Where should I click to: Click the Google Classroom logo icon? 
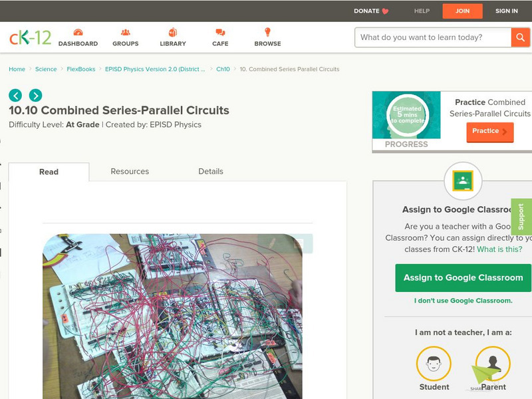[x=463, y=181]
